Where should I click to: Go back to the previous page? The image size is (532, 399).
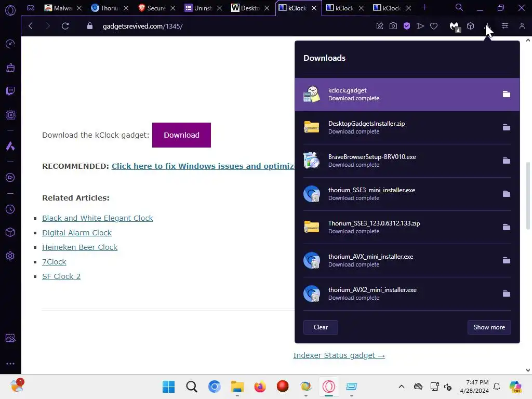[x=31, y=26]
